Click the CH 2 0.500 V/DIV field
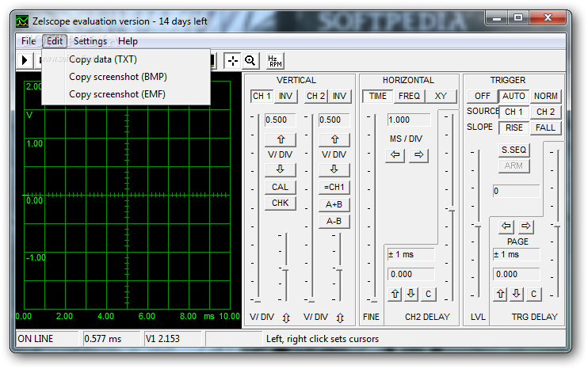Image resolution: width=588 pixels, height=369 pixels. pos(334,120)
